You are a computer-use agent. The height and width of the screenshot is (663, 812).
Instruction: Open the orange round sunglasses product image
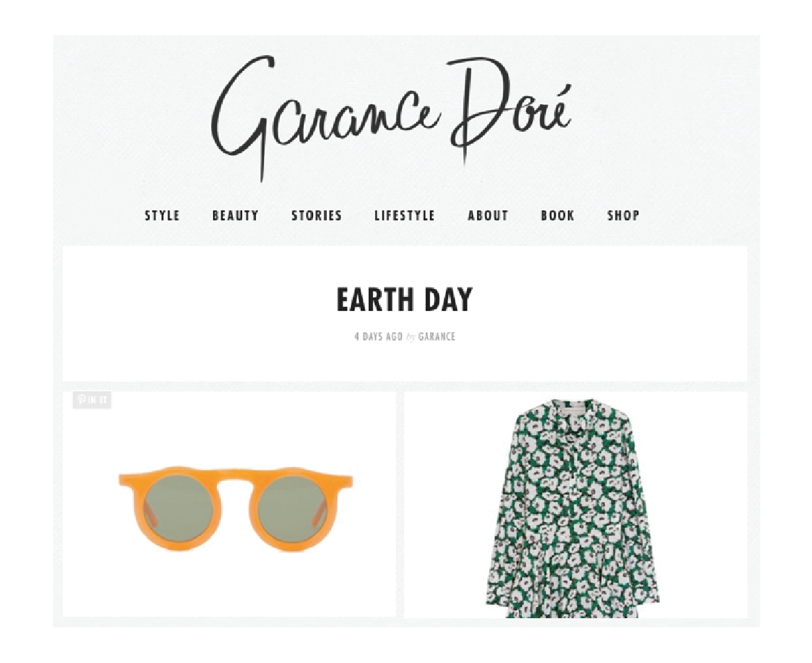click(x=236, y=509)
